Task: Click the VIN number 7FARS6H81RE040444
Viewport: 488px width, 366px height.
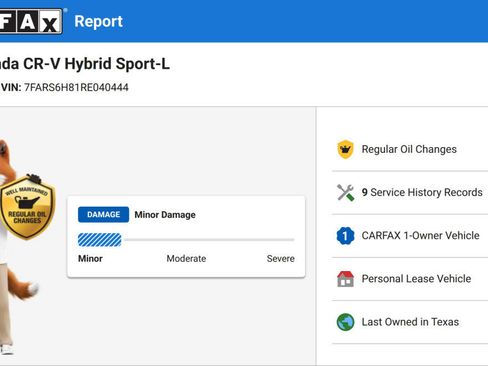Action: [76, 88]
